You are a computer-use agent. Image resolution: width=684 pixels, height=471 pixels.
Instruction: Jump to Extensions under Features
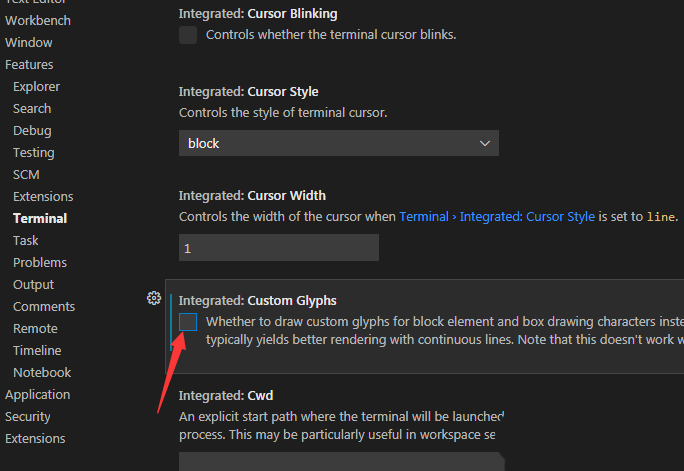(x=43, y=197)
